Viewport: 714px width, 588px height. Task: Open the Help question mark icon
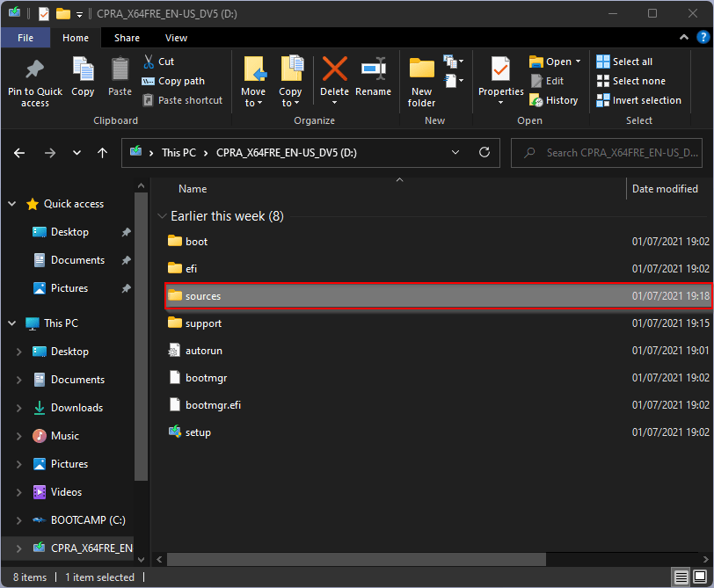(703, 37)
